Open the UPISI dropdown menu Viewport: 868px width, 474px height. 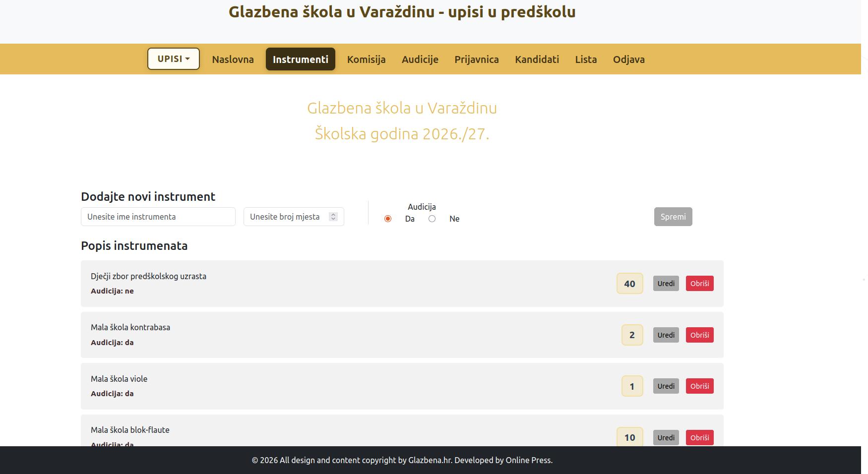174,59
